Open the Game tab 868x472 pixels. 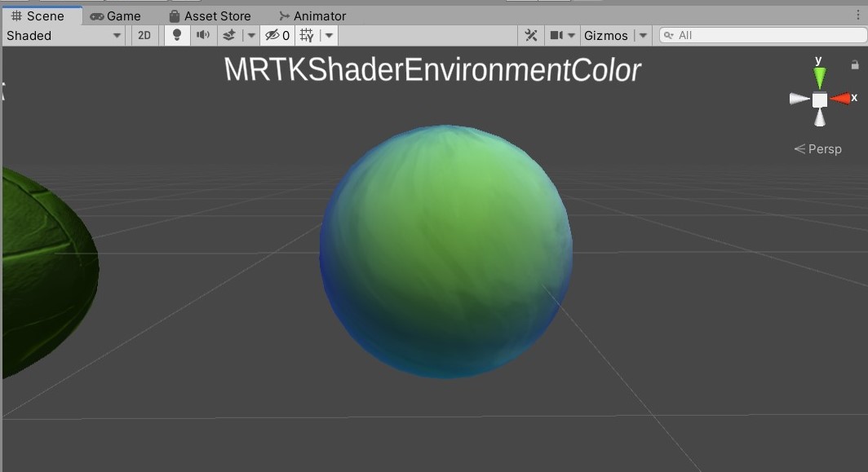click(x=115, y=16)
